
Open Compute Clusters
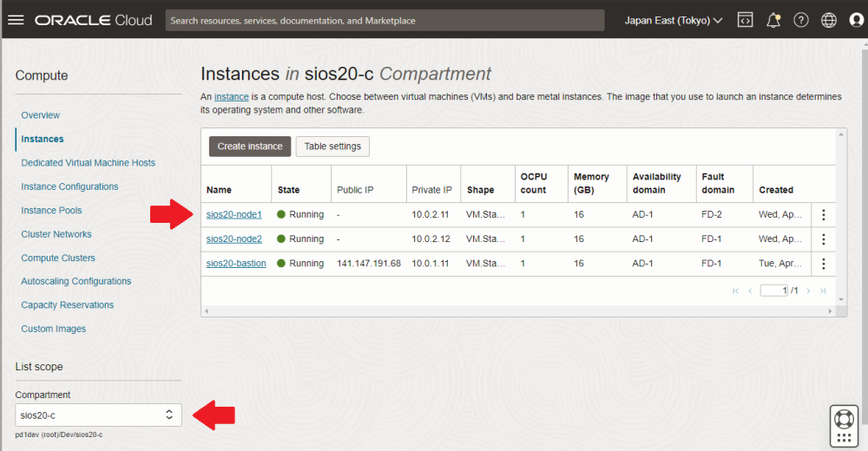(x=58, y=258)
